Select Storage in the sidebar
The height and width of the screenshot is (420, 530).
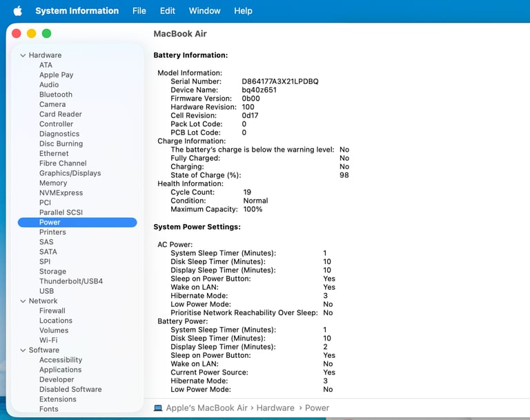click(x=52, y=271)
